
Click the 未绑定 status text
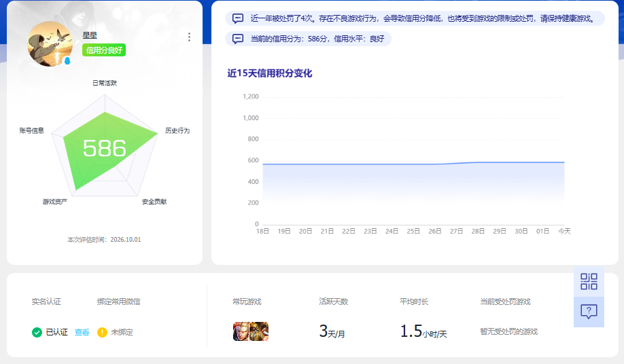122,332
